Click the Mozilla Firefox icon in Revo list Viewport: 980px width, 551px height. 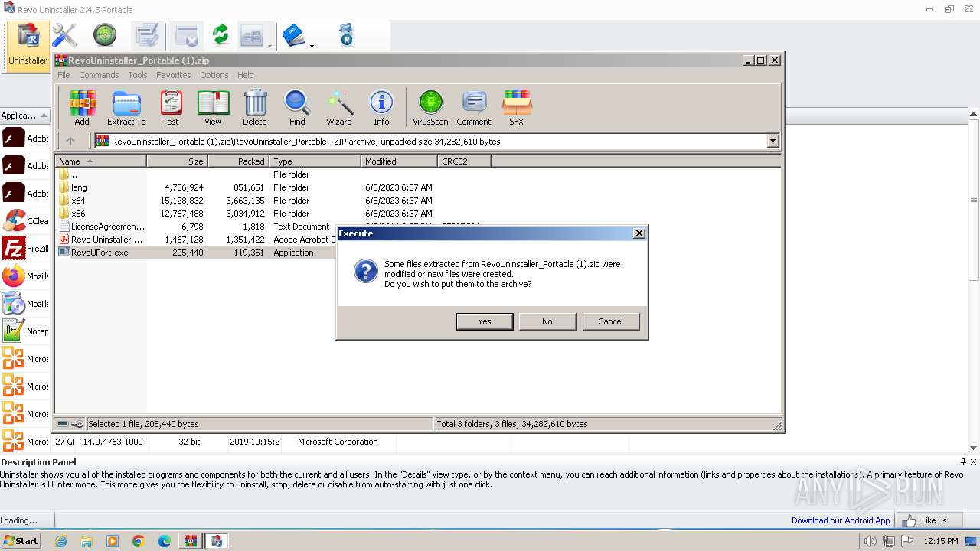[x=14, y=276]
